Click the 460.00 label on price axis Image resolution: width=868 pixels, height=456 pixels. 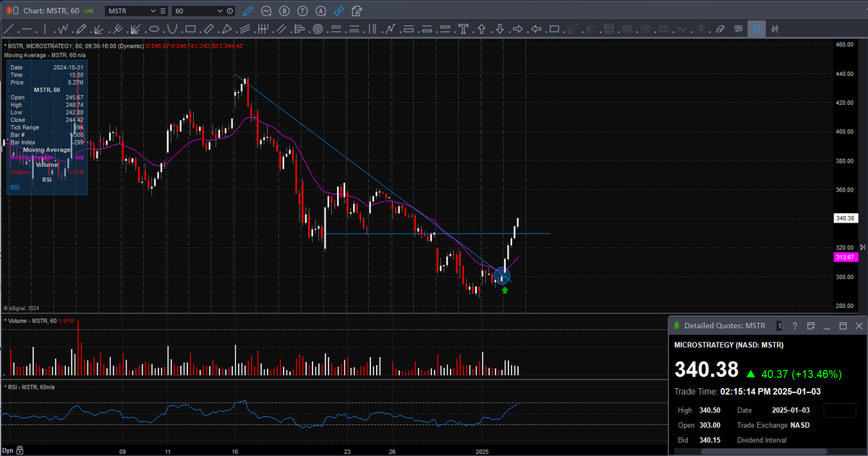coord(845,44)
